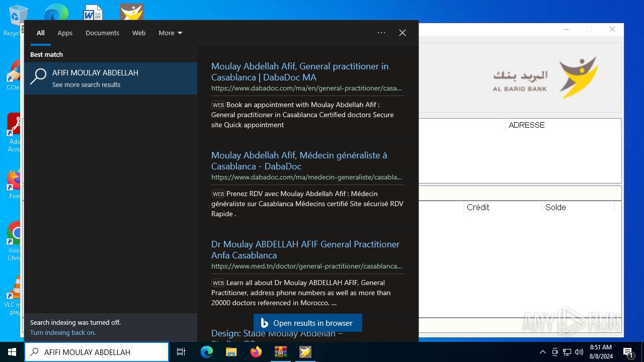This screenshot has width=644, height=362.
Task: Open the Microsoft Edge desktop shortcut
Action: [56, 12]
